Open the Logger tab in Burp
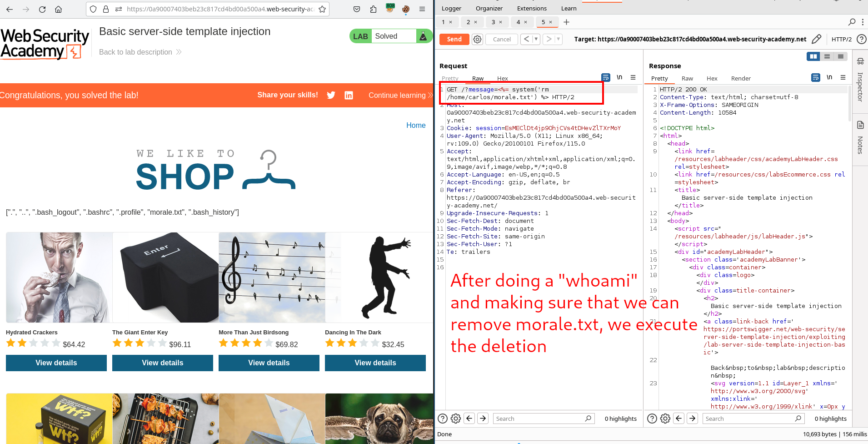868x444 pixels. pyautogui.click(x=451, y=8)
